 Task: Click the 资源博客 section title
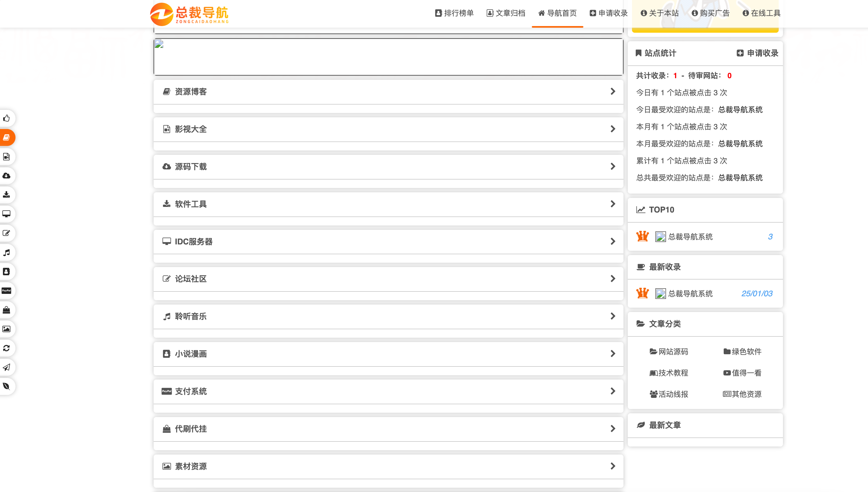[191, 91]
